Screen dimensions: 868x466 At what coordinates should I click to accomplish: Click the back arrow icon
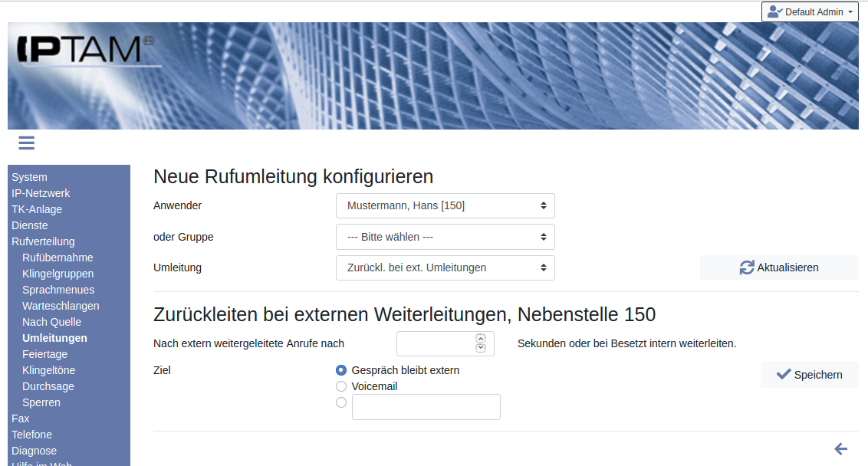point(840,449)
